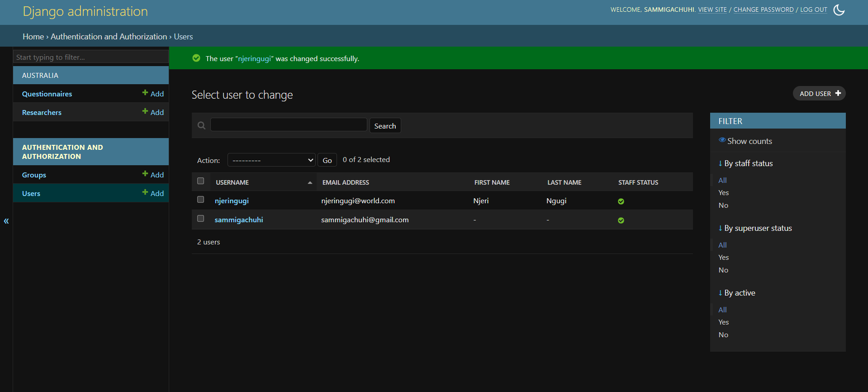Click plus Add next to Users

153,193
